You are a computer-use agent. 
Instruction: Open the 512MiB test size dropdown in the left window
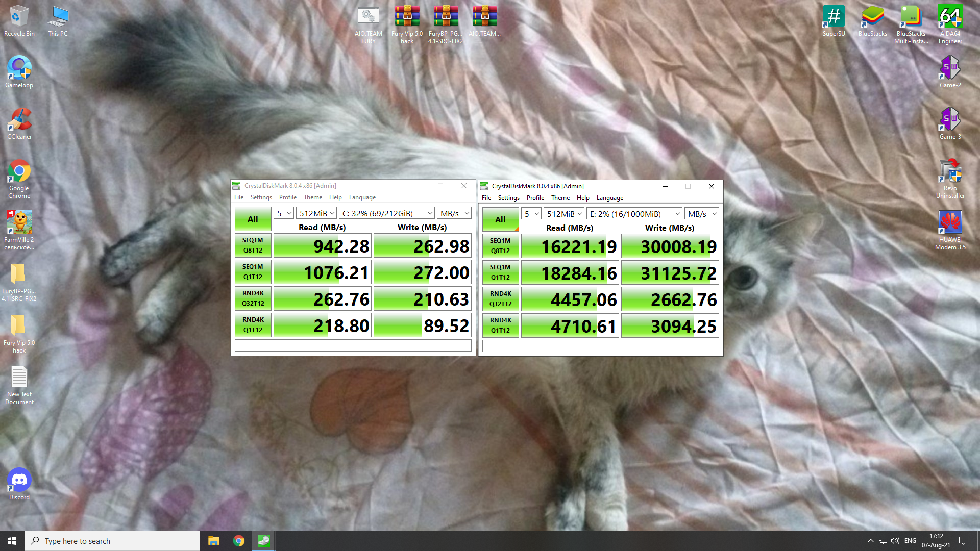point(316,213)
